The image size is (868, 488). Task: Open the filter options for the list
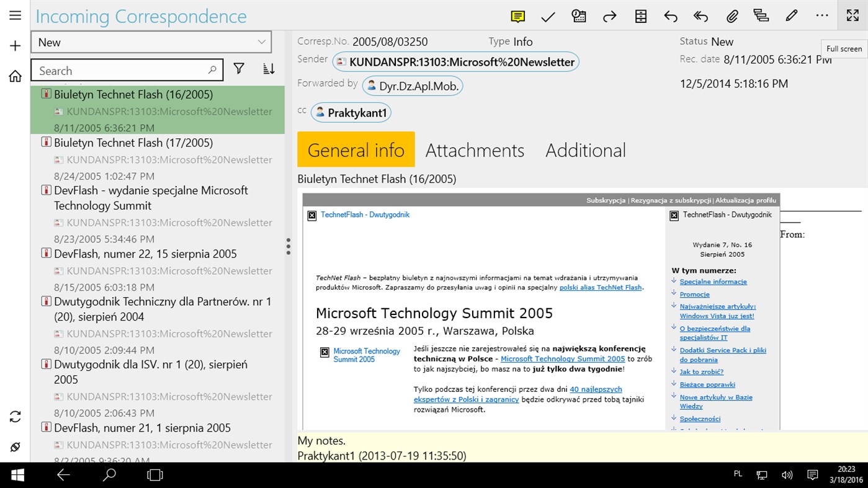[239, 69]
